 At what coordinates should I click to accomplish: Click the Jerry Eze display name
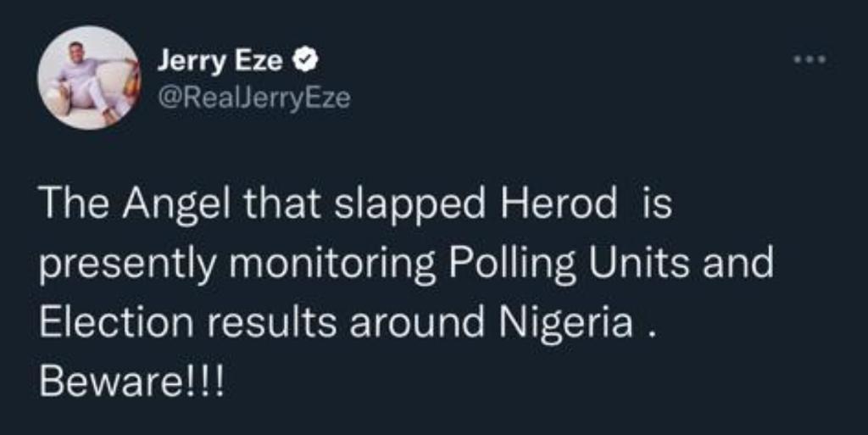pyautogui.click(x=223, y=61)
